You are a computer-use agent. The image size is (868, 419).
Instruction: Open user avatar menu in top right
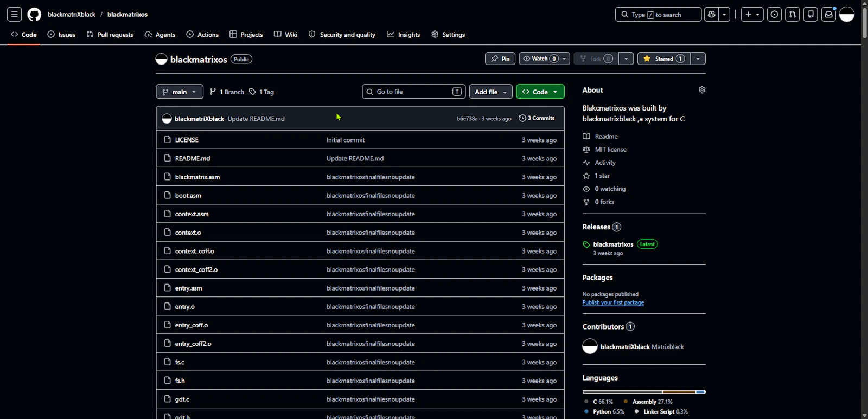tap(847, 15)
